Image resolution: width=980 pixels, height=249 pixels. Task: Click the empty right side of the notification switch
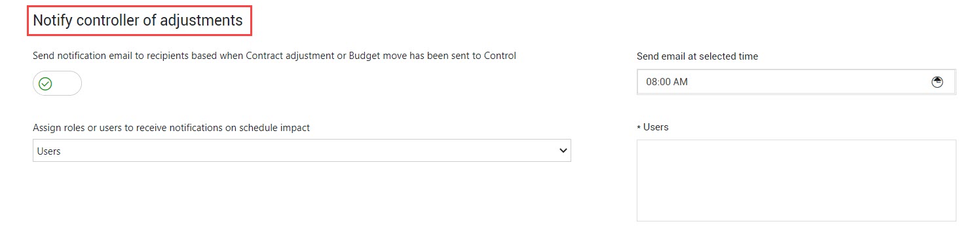[x=68, y=83]
